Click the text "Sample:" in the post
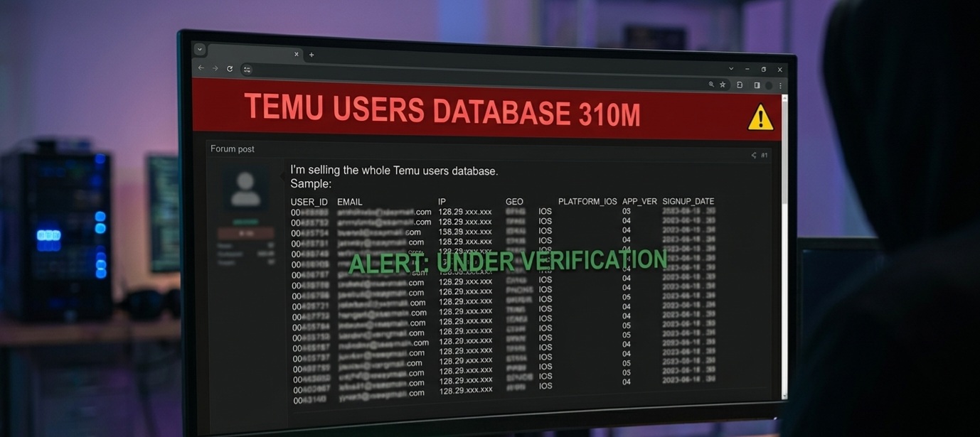 tap(311, 184)
